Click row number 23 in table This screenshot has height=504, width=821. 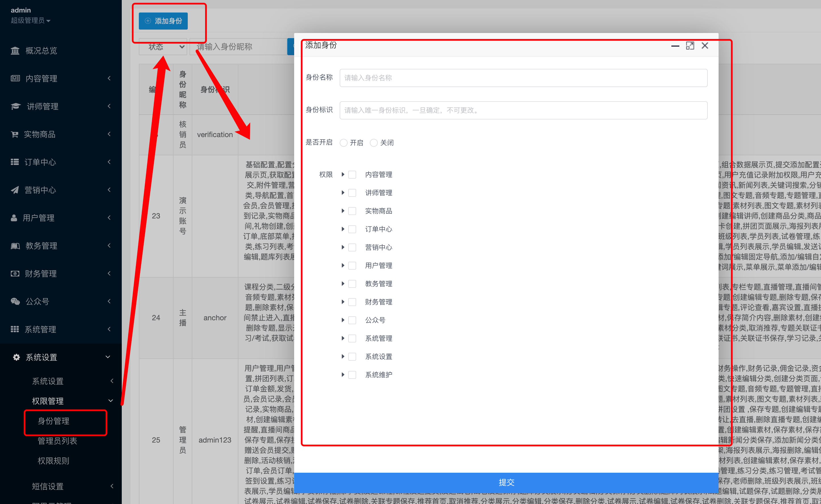[156, 216]
